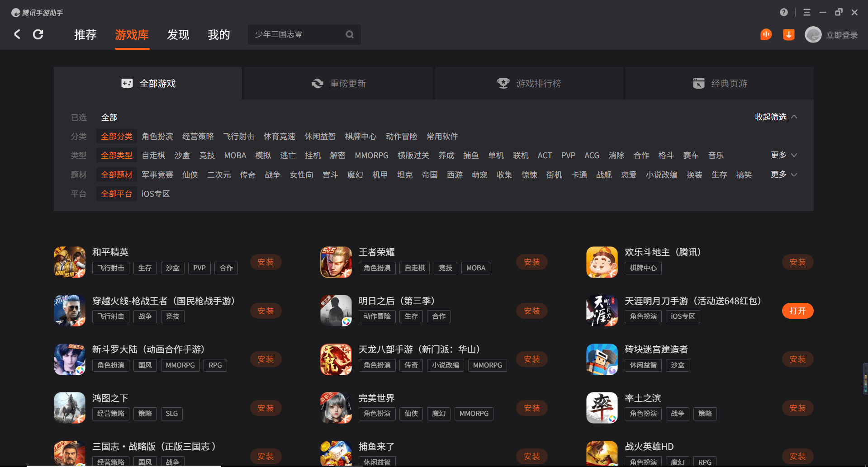Select the MOBA type filter
Viewport: 868px width, 467px height.
click(x=235, y=156)
